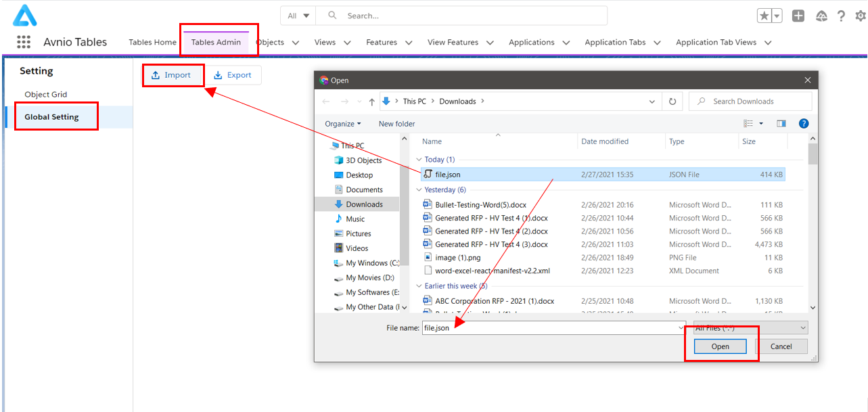Image resolution: width=868 pixels, height=412 pixels.
Task: Select file.json in the file list
Action: click(x=447, y=175)
